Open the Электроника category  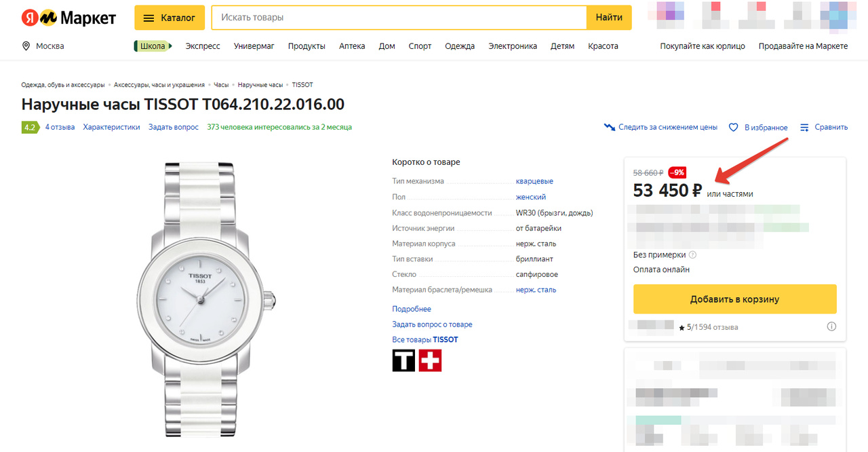pos(513,46)
